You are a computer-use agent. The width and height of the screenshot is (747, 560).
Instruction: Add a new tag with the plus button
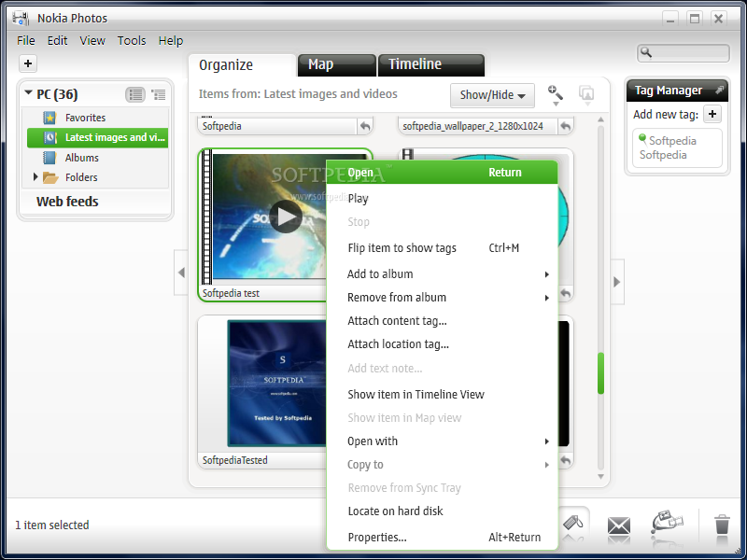coord(712,114)
